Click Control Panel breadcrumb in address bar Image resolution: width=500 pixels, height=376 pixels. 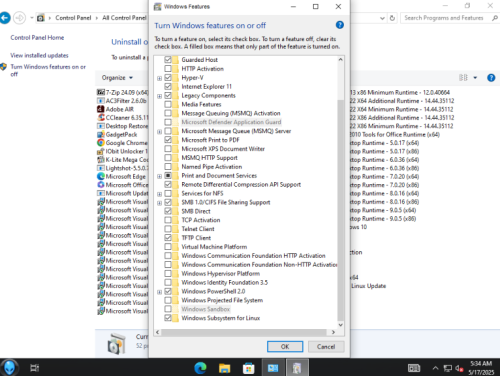(73, 18)
